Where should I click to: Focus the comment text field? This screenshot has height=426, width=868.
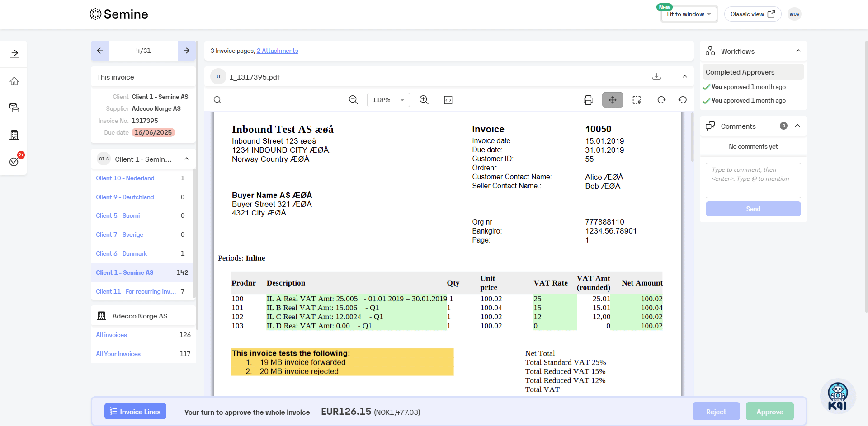(x=753, y=180)
